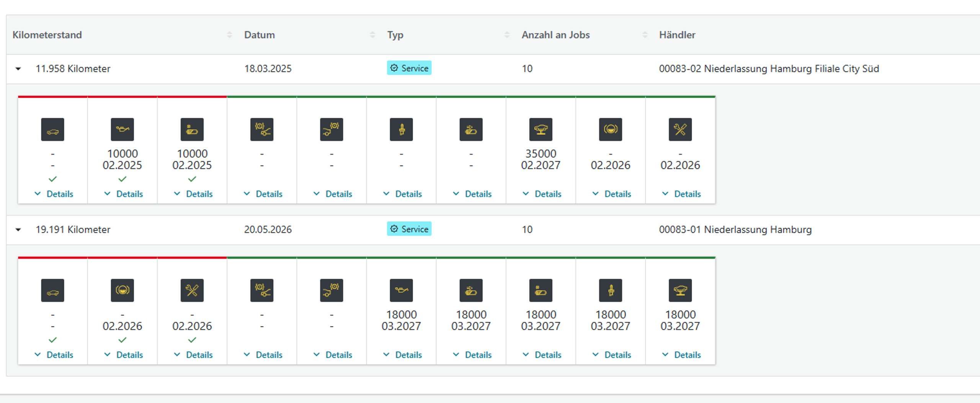This screenshot has height=403, width=980.
Task: Click 18000 under oil can, 19.191 Kilometer row
Action: [401, 315]
